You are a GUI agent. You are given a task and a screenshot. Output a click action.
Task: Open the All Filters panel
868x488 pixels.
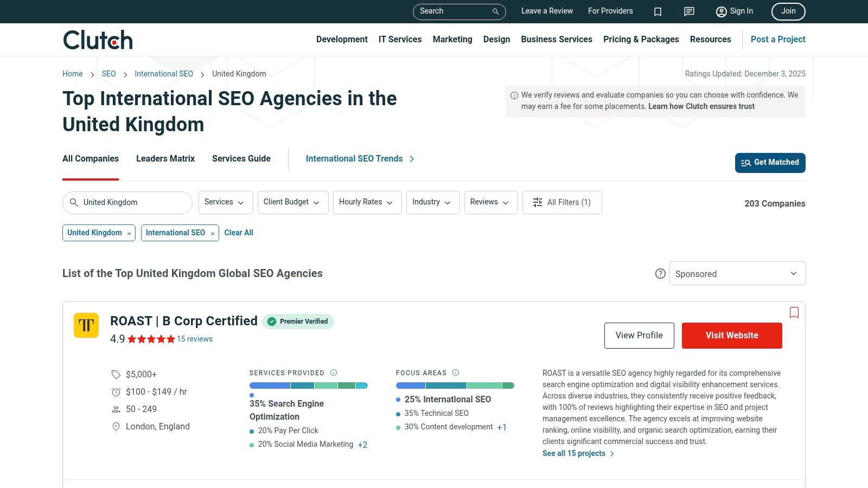[x=561, y=202]
